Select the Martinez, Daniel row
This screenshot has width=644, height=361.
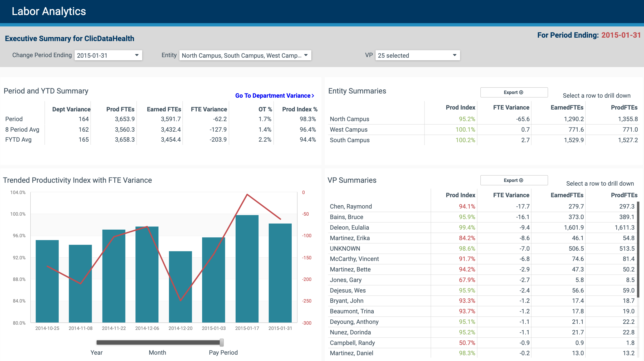click(482, 353)
